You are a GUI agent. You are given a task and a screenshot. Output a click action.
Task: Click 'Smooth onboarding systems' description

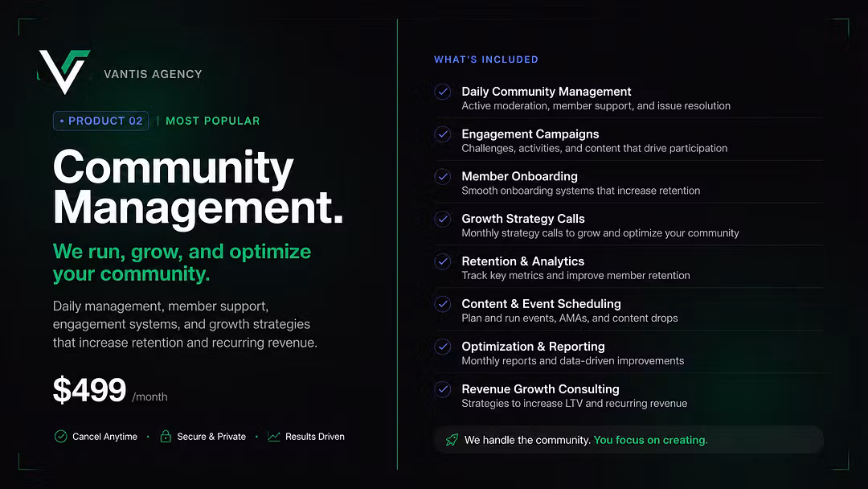point(581,191)
